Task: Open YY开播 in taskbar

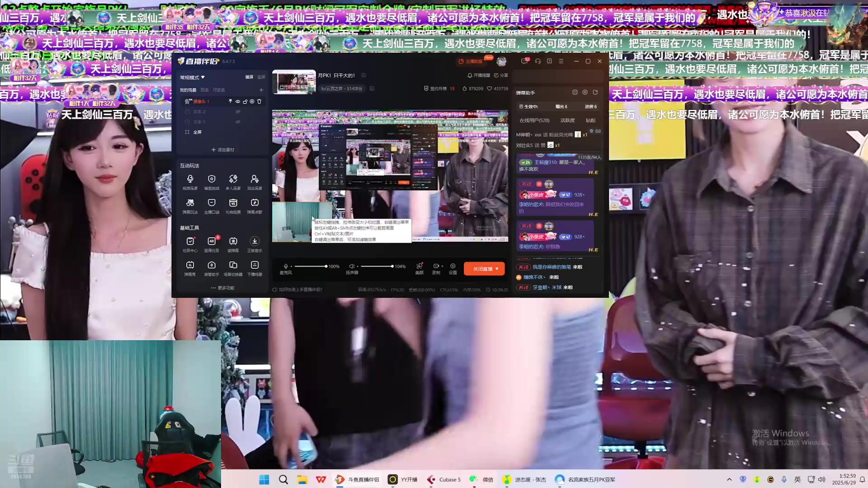Action: pos(403,479)
